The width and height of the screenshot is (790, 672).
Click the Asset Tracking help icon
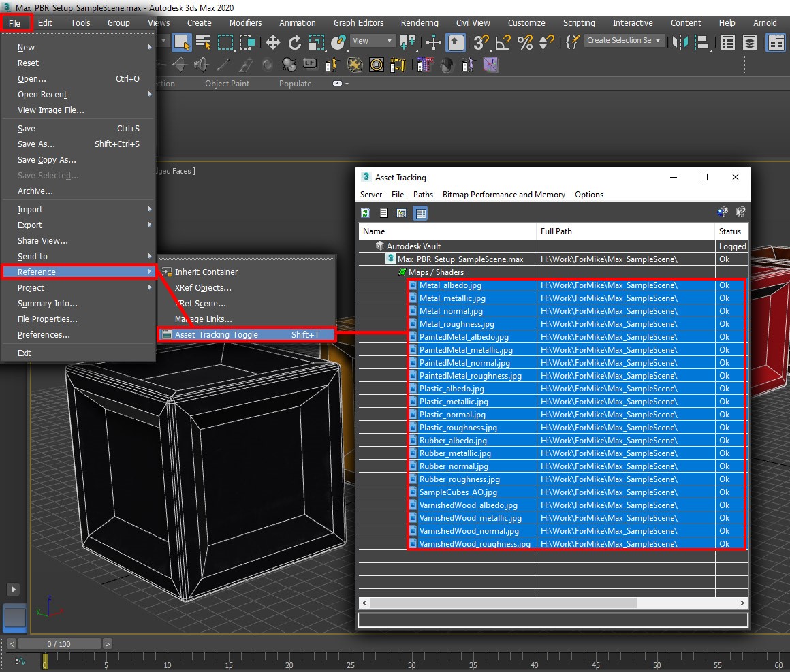click(722, 212)
